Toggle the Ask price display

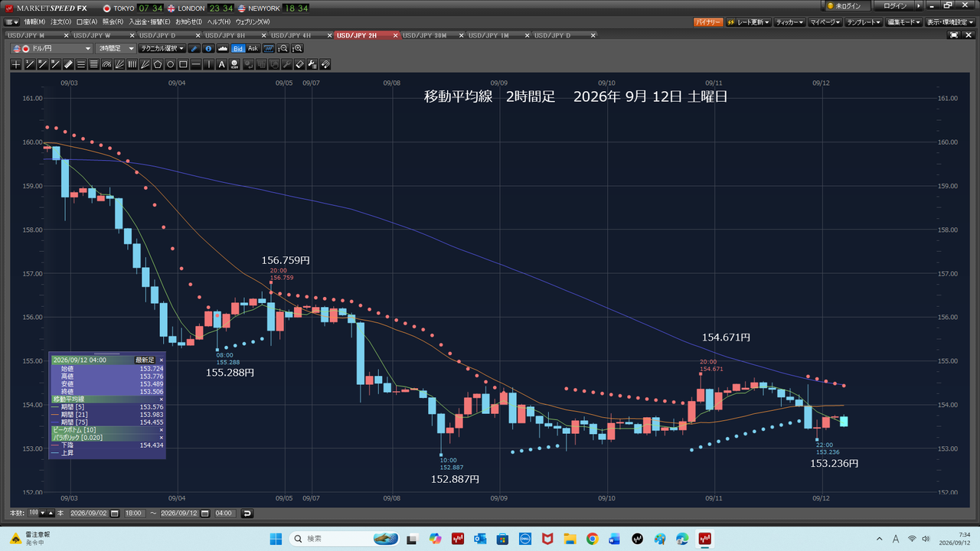pyautogui.click(x=253, y=48)
